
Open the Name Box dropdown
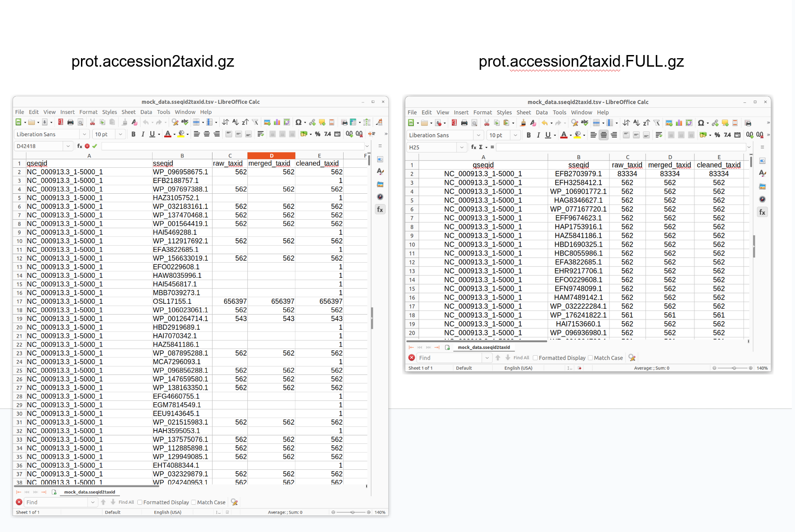[x=68, y=146]
